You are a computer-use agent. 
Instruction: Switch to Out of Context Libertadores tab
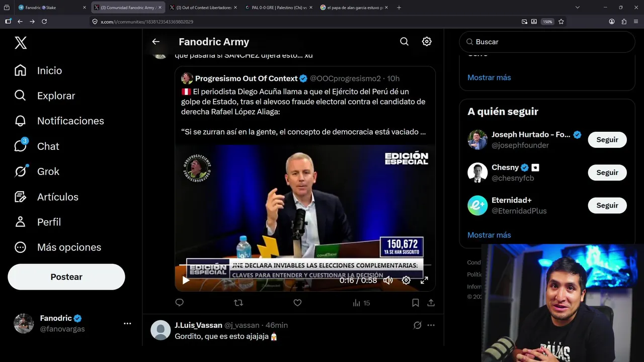tap(203, 8)
